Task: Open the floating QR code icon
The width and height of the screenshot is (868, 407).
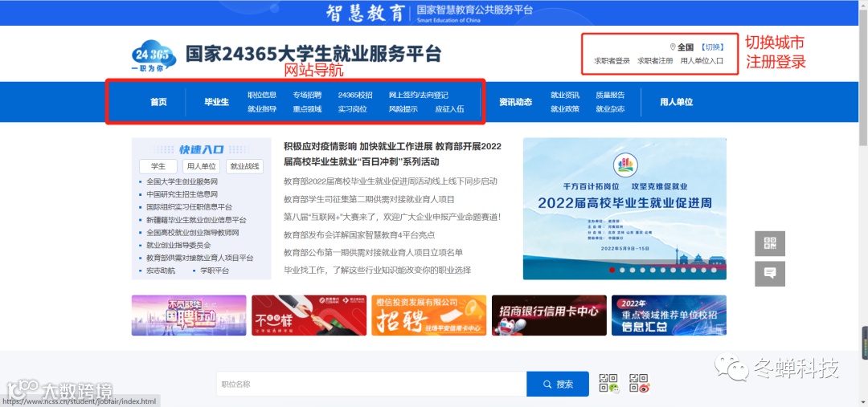Action: coord(769,243)
